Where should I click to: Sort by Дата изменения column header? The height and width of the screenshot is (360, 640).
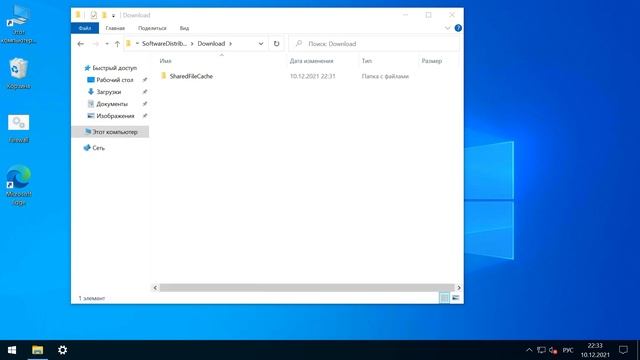(311, 61)
